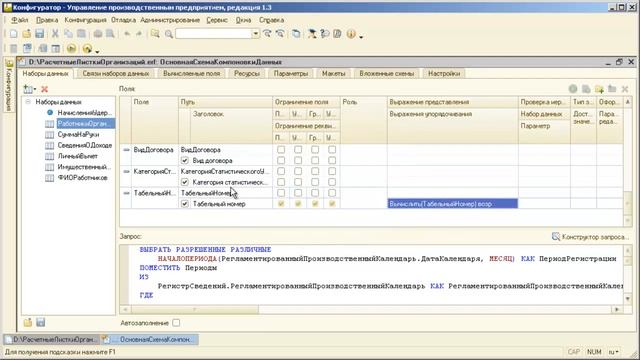Click the fields table scroll up arrow
The width and height of the screenshot is (640, 360).
pos(628,102)
